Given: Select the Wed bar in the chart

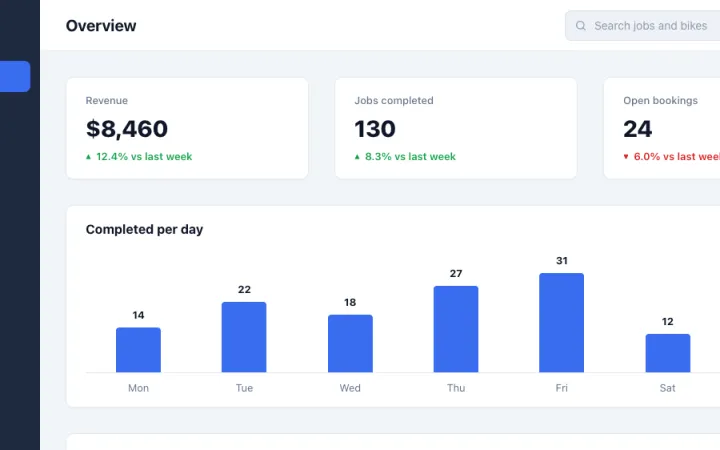Looking at the screenshot, I should click(x=350, y=343).
